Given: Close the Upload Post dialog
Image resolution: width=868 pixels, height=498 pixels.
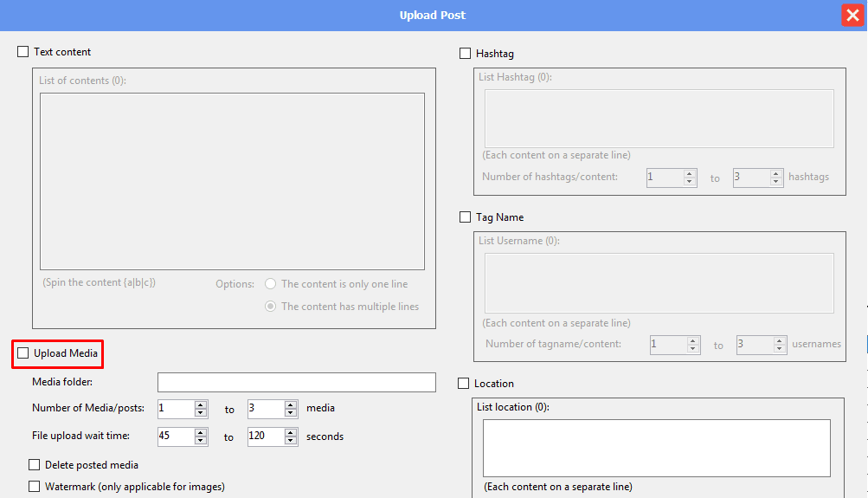Looking at the screenshot, I should (x=852, y=16).
